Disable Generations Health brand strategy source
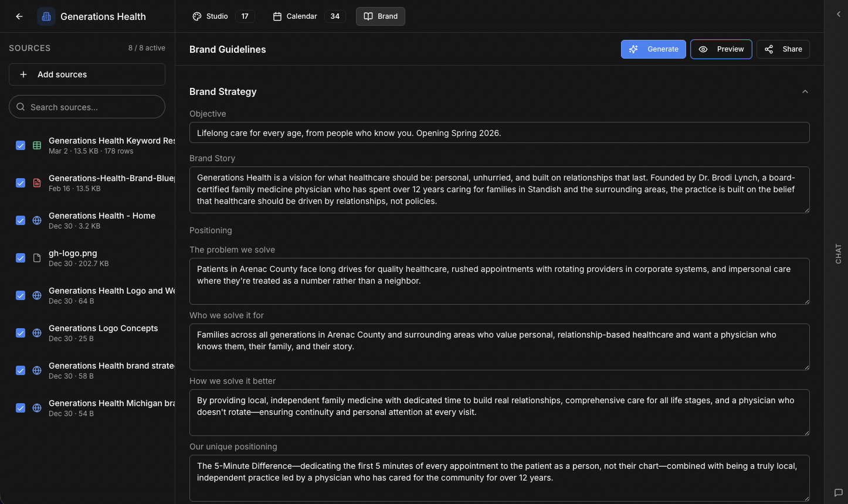The width and height of the screenshot is (848, 504). 21,370
